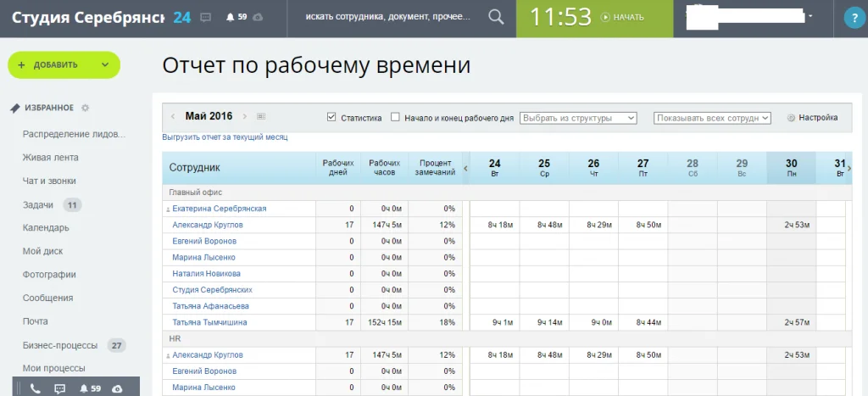This screenshot has height=396, width=868.
Task: Click the phone icon in the bottom bar
Action: [35, 388]
